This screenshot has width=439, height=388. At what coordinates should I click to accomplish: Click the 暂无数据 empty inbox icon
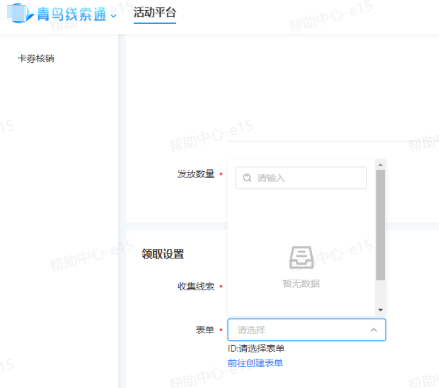[301, 257]
